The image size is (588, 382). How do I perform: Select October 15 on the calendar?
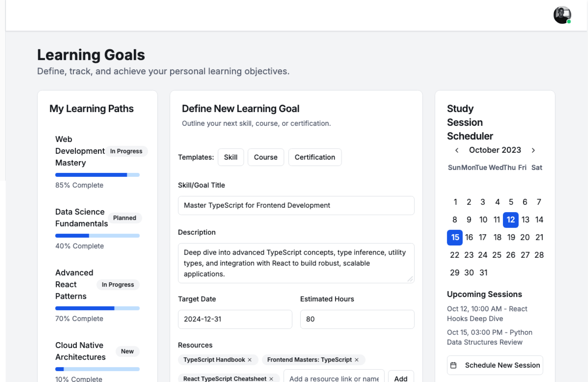[455, 238]
